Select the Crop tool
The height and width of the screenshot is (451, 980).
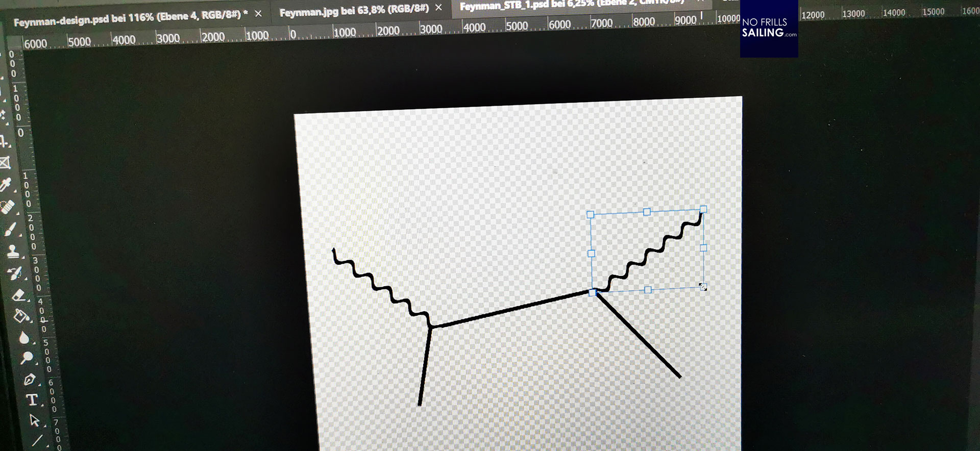pyautogui.click(x=4, y=141)
